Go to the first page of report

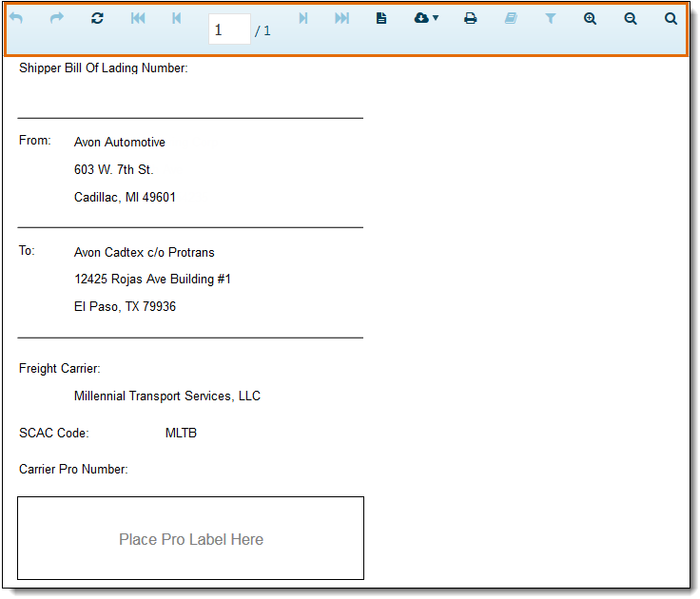click(x=138, y=18)
